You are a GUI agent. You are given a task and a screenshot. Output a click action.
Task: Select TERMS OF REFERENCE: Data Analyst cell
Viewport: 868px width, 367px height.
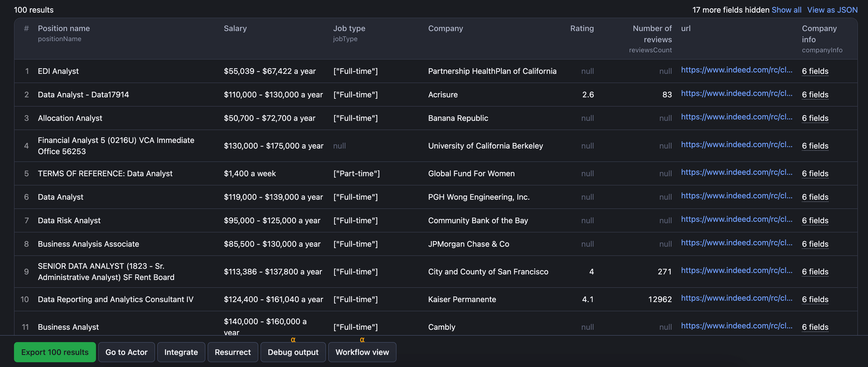click(x=105, y=174)
